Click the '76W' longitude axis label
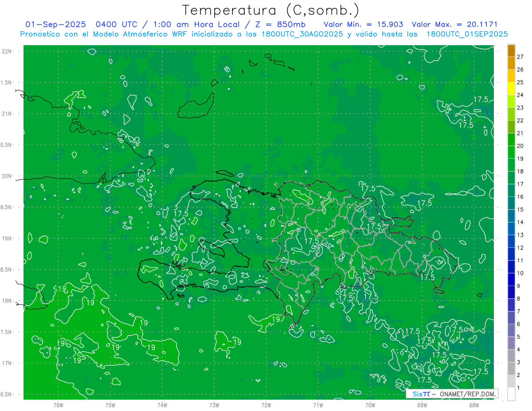 click(x=59, y=406)
